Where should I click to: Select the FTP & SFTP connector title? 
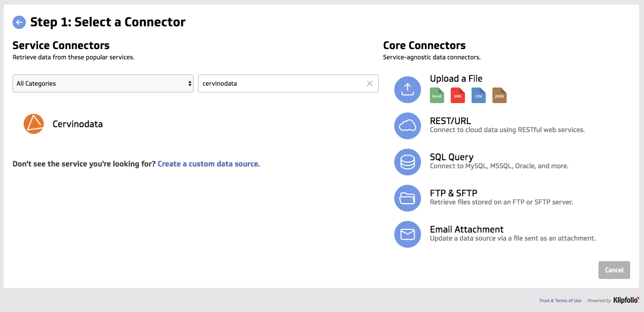pos(454,193)
